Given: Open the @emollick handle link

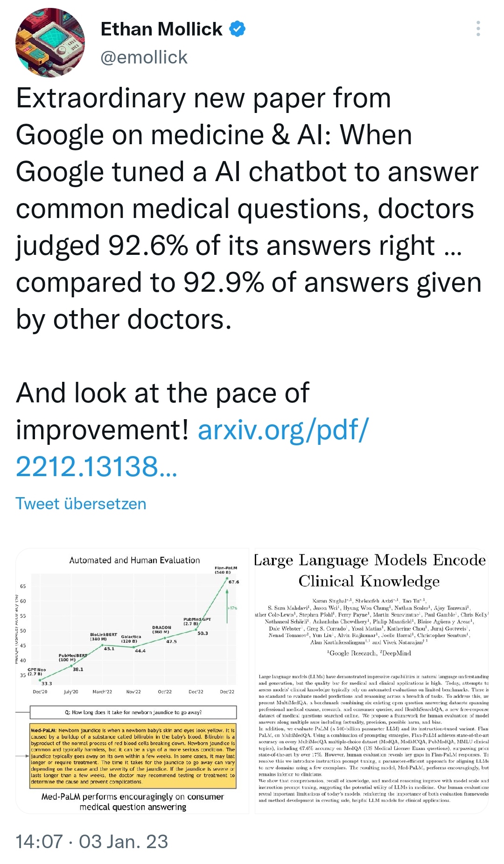Looking at the screenshot, I should click(x=144, y=57).
